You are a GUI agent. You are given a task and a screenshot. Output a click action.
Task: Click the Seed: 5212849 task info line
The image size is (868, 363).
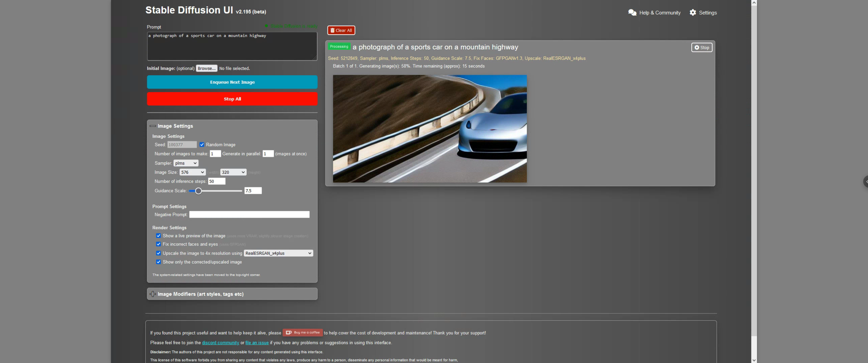(x=456, y=58)
